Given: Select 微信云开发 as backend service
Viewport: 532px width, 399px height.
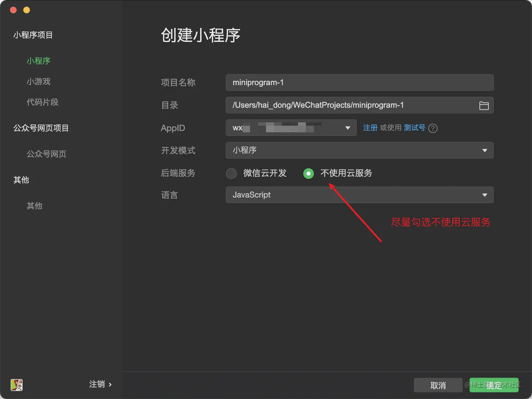Looking at the screenshot, I should click(x=231, y=173).
